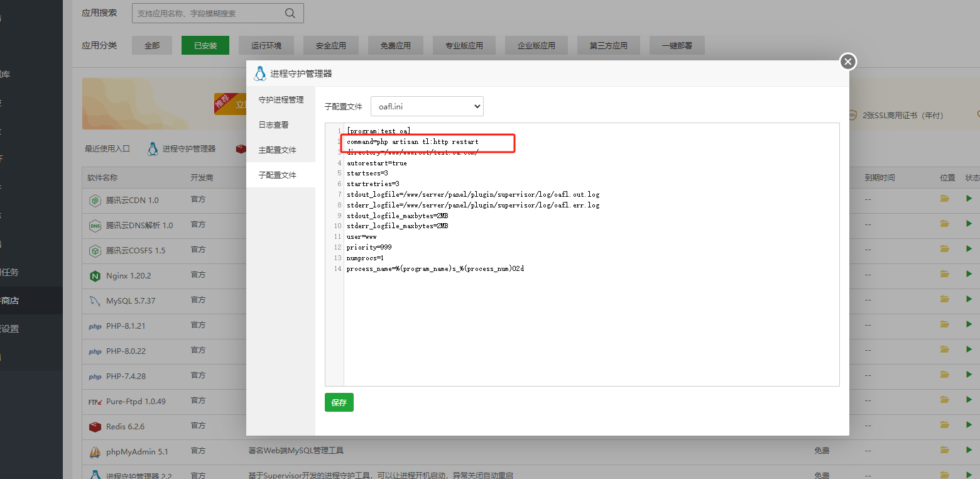Click the MySQL 5.7.37 dolphin icon
The height and width of the screenshot is (479, 980).
coord(95,301)
